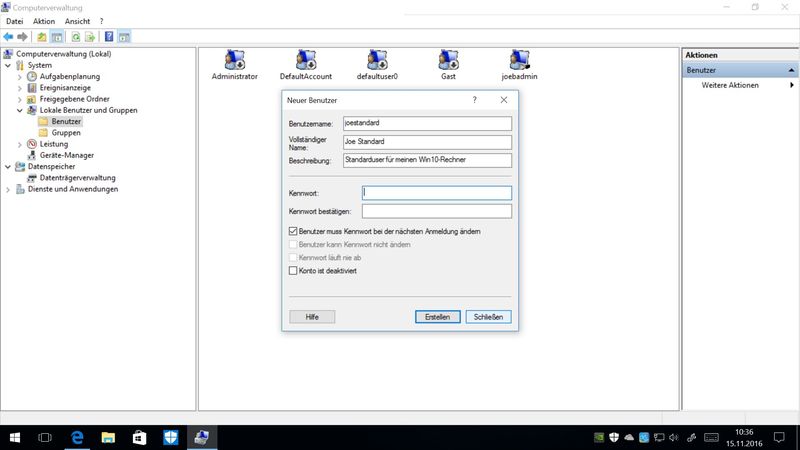The image size is (800, 450).
Task: Open Windows Defender shield on taskbar
Action: click(x=170, y=437)
